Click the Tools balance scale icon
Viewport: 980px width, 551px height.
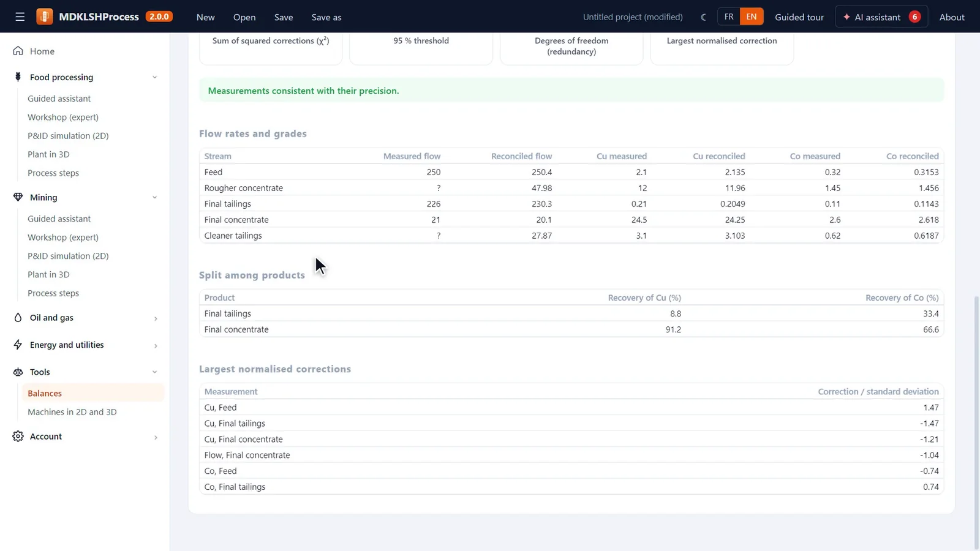click(x=18, y=372)
